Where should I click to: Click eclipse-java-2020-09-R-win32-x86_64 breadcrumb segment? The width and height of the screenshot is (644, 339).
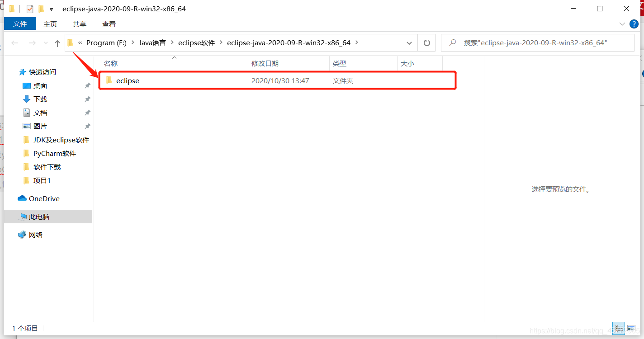(289, 43)
